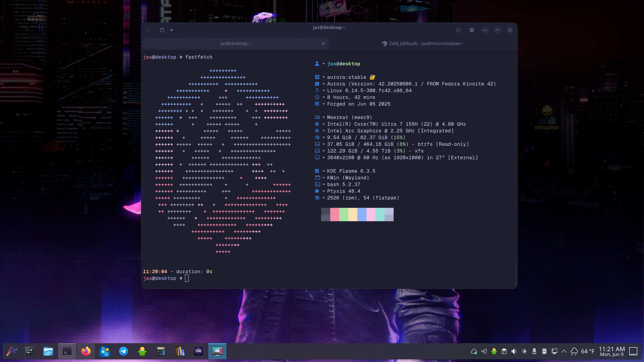The width and height of the screenshot is (644, 362).
Task: Close the terminal window
Action: 510,30
